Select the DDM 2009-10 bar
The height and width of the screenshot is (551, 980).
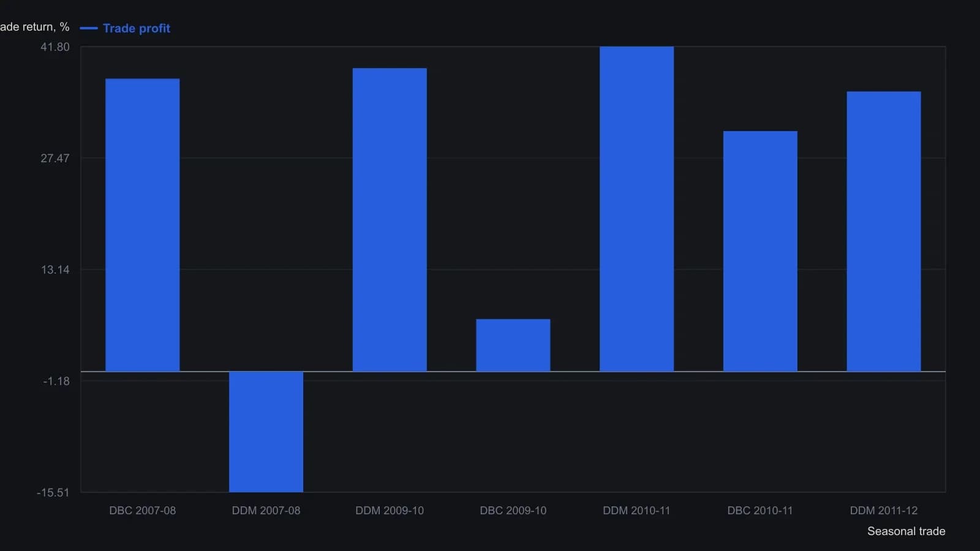coord(390,220)
